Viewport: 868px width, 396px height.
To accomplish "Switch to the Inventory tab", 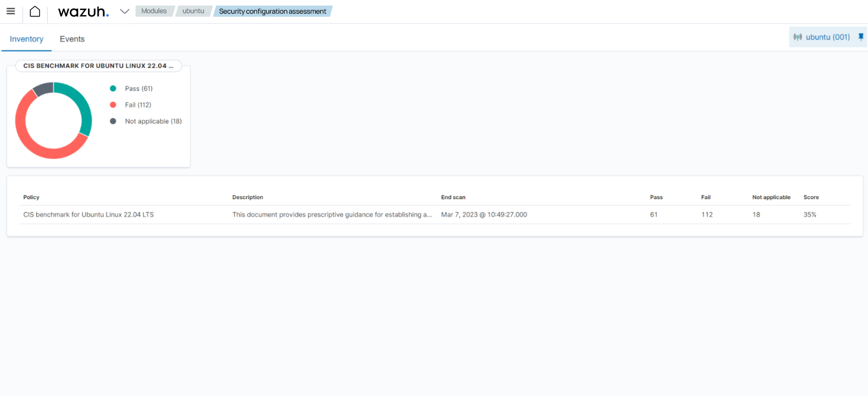I will point(26,39).
